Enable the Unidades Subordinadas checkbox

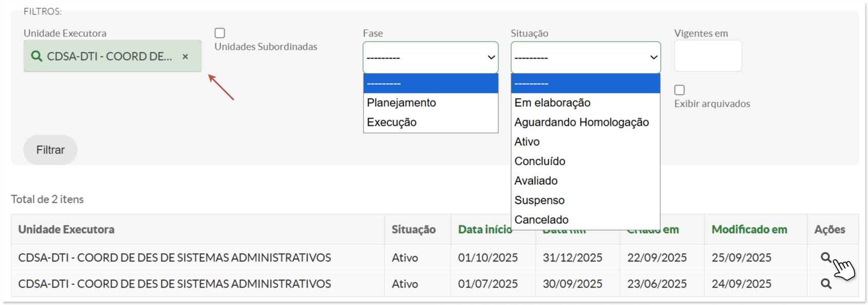coord(220,33)
